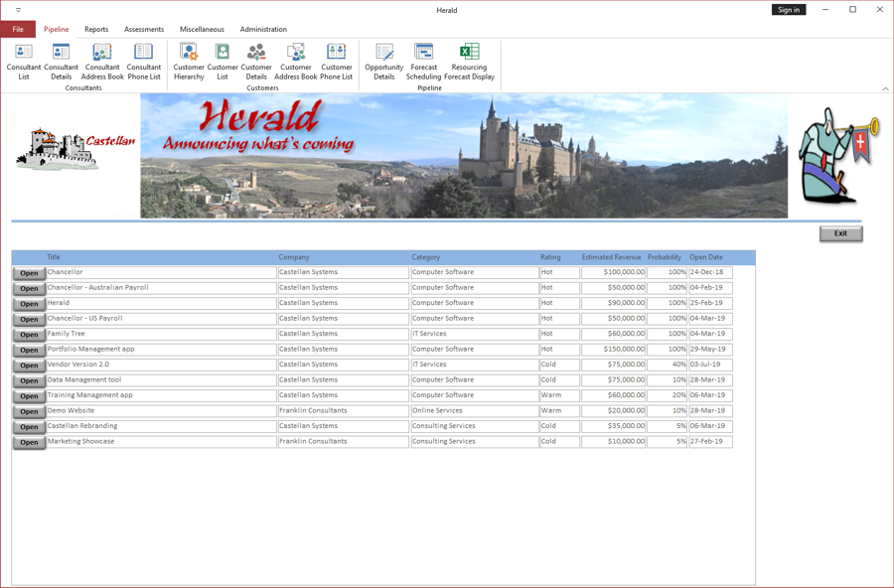The height and width of the screenshot is (588, 894).
Task: Click the Open Date column header
Action: 706,257
